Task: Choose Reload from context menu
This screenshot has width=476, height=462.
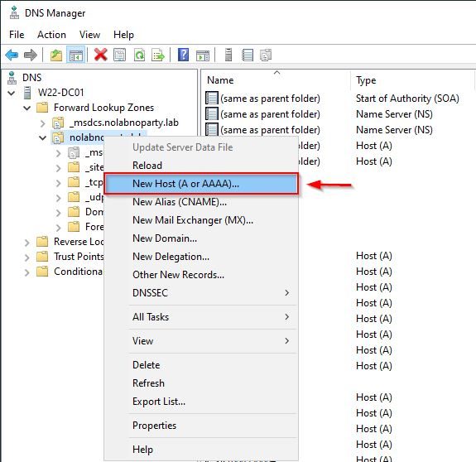Action: (x=201, y=166)
